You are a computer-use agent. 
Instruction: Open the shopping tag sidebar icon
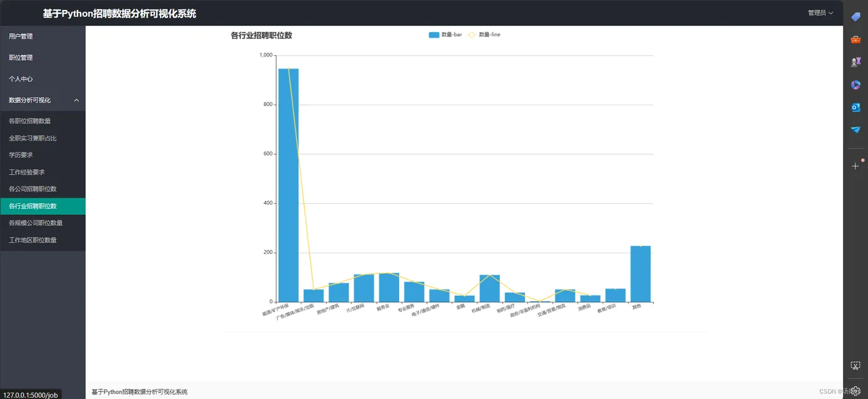(856, 17)
